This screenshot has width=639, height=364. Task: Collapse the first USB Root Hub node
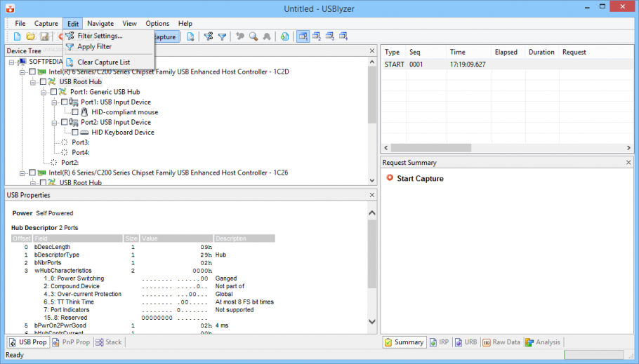point(33,82)
